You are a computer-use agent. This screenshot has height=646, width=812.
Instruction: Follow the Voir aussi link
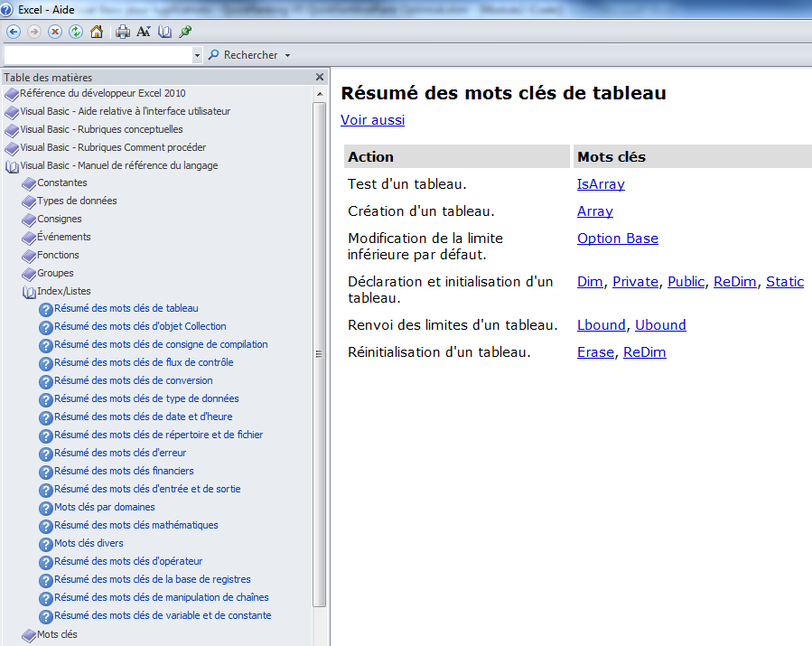pyautogui.click(x=372, y=119)
